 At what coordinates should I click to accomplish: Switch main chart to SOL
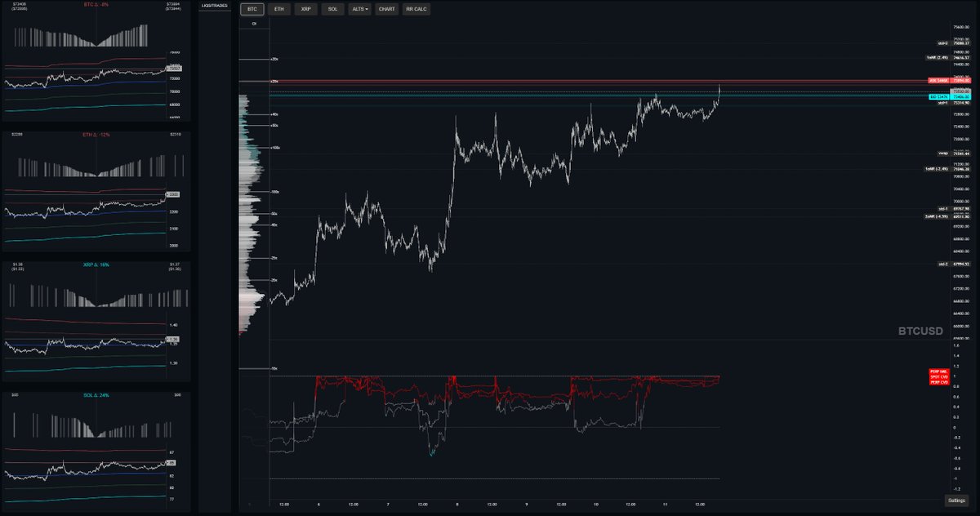point(332,9)
